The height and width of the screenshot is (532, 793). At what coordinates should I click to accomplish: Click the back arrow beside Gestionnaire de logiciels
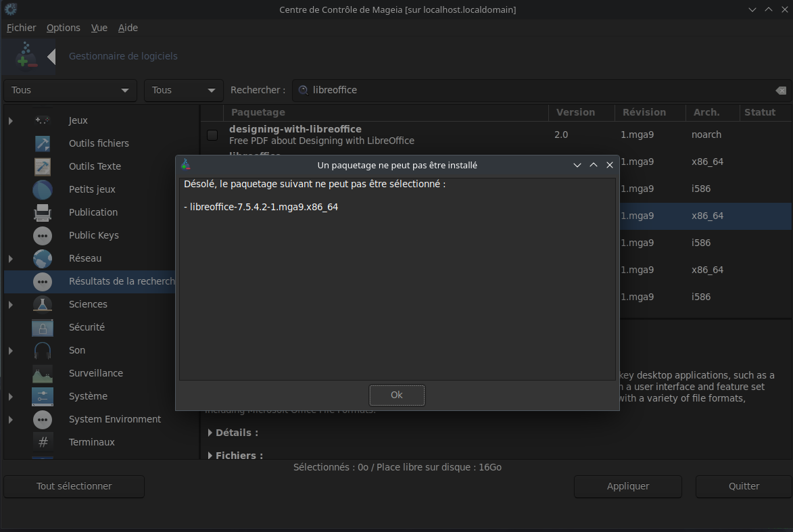[51, 56]
